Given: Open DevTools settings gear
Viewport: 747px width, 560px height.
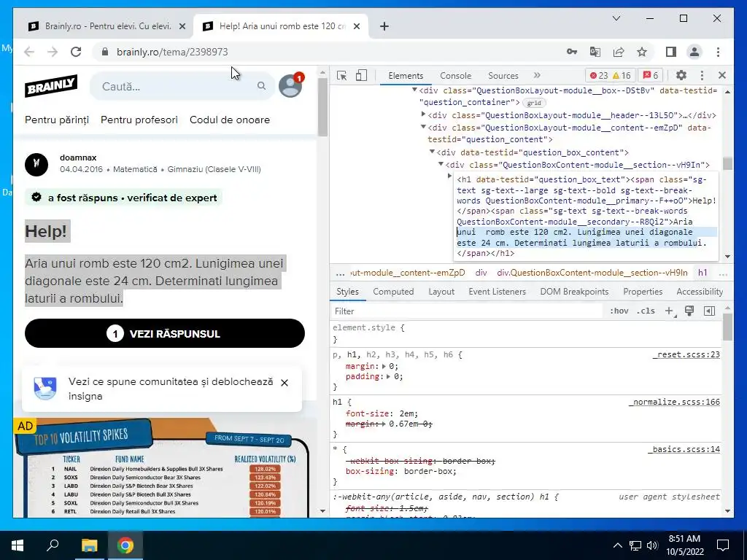Looking at the screenshot, I should tap(681, 75).
